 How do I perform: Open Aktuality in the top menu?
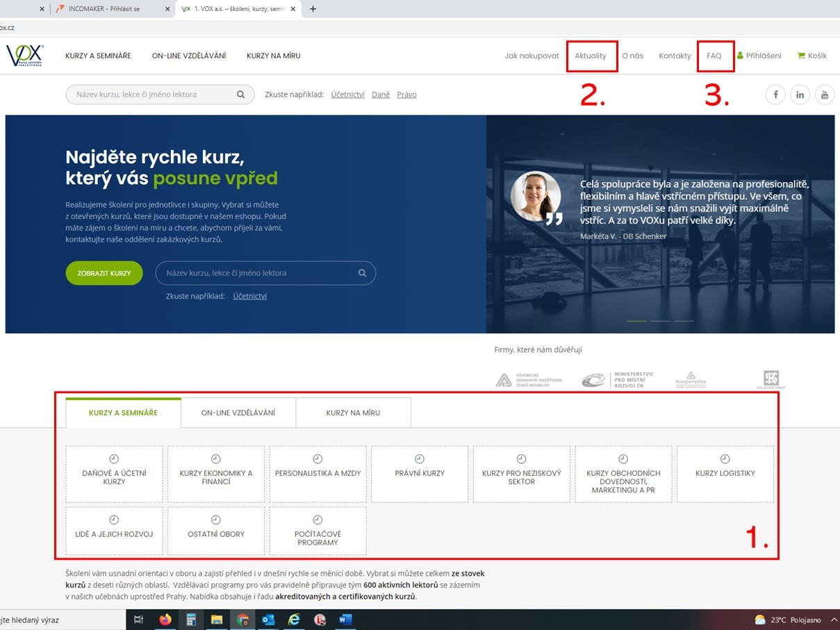click(591, 56)
